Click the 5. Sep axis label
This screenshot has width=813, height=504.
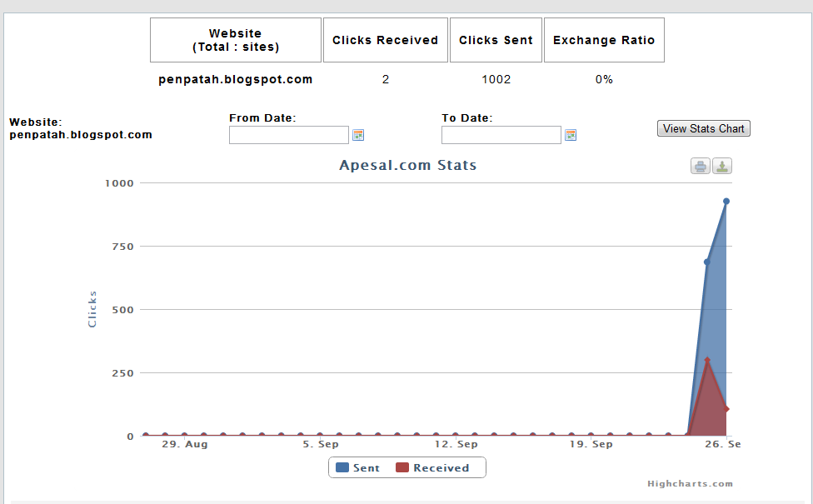321,444
